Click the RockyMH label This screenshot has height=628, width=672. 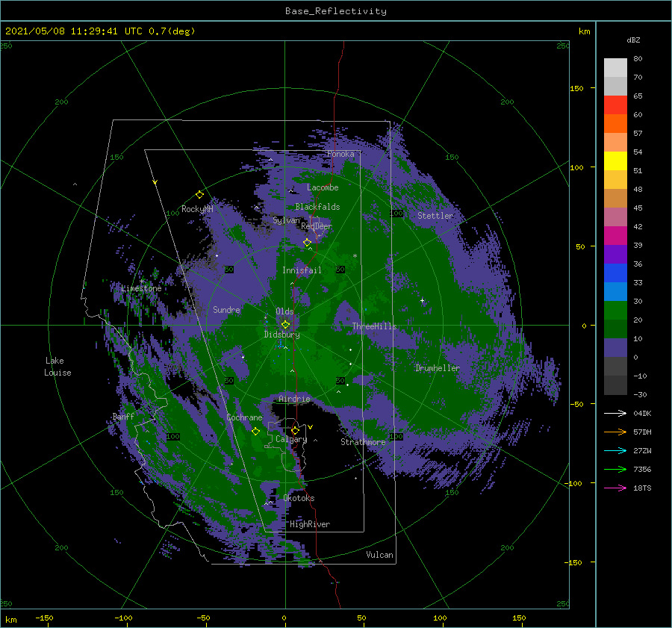[197, 209]
